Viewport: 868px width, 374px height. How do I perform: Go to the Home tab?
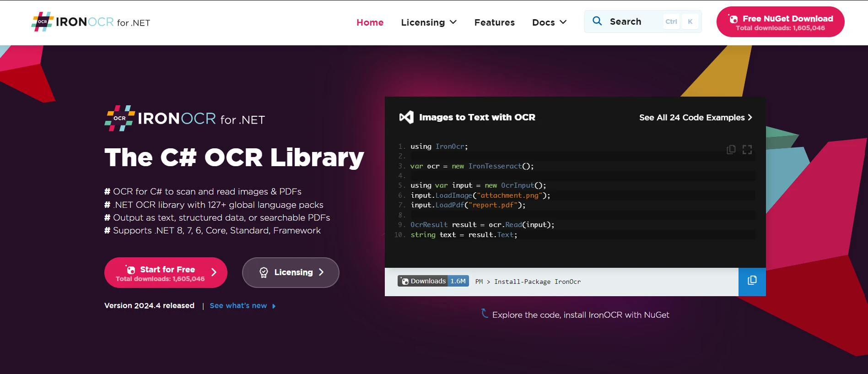point(370,22)
